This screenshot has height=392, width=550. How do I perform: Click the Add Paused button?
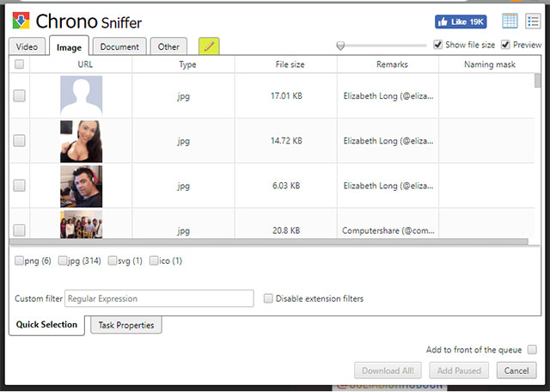click(459, 371)
